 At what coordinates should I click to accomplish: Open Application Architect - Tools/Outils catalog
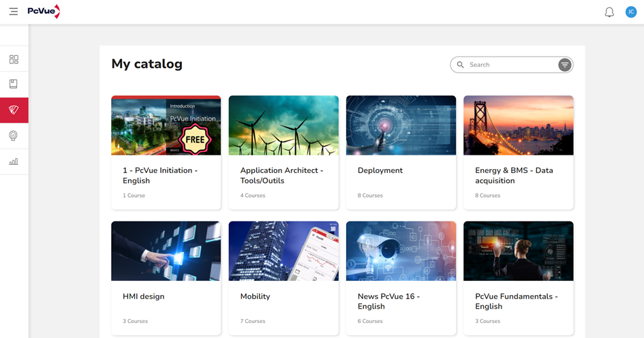click(283, 175)
